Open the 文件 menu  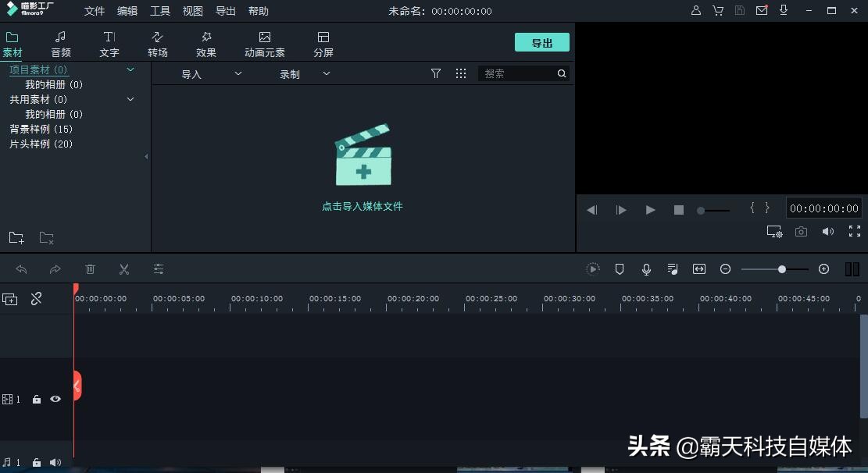94,11
